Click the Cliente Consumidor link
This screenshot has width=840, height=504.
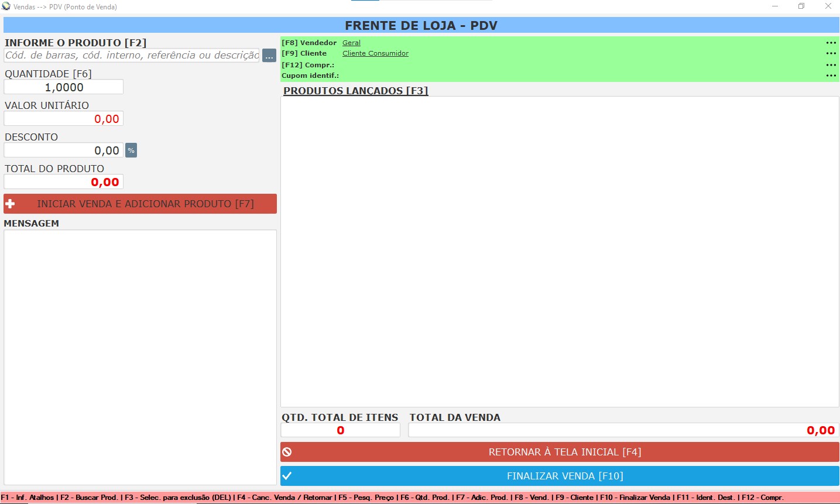[375, 53]
